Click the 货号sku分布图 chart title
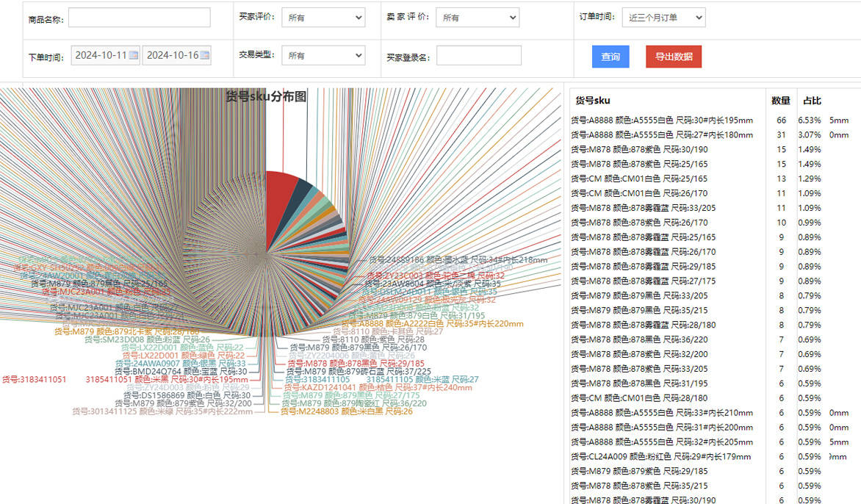Viewport: 861px width, 504px height. [266, 96]
